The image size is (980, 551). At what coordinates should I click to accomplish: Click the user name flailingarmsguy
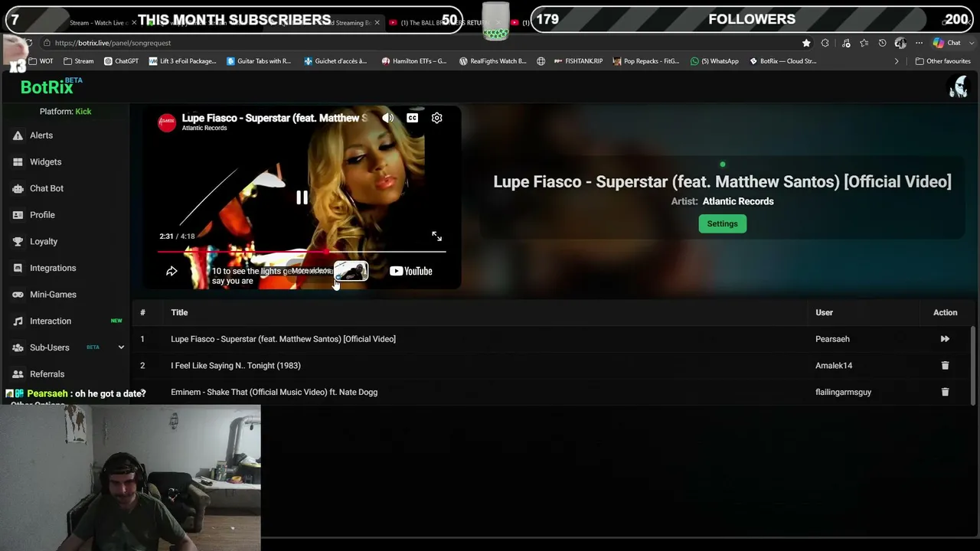843,392
